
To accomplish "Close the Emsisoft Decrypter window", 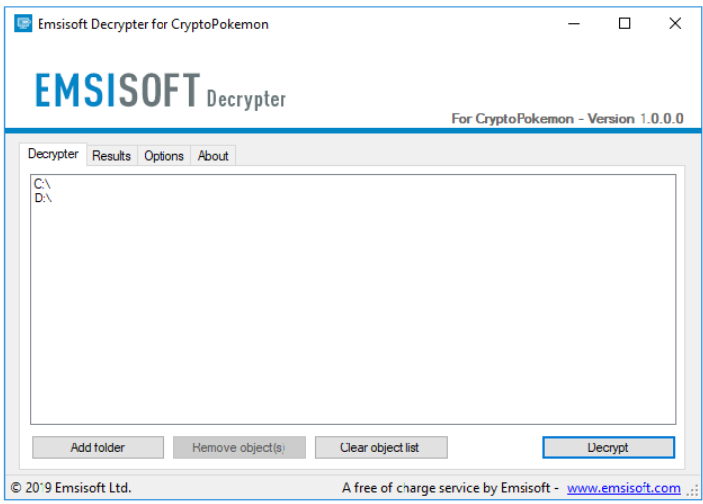I will pos(675,23).
